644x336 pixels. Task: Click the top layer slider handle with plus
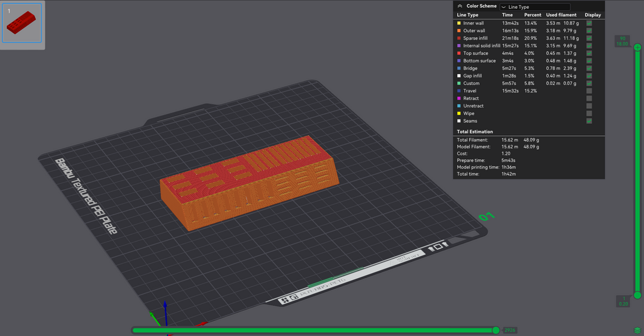pos(638,47)
